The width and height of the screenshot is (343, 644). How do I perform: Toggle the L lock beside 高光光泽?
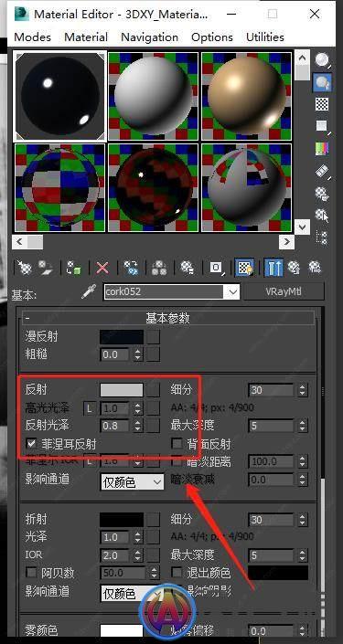tap(90, 407)
